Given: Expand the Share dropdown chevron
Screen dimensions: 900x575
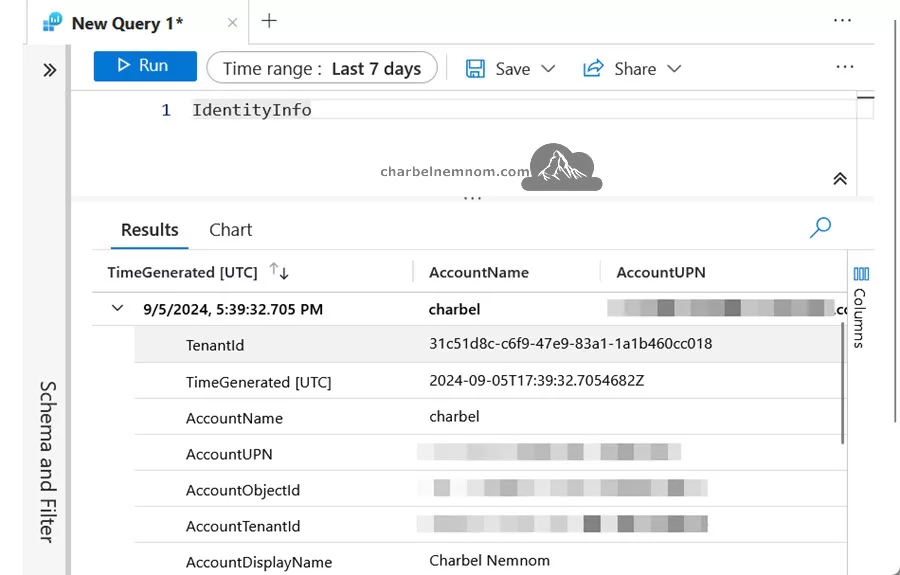Looking at the screenshot, I should point(674,69).
